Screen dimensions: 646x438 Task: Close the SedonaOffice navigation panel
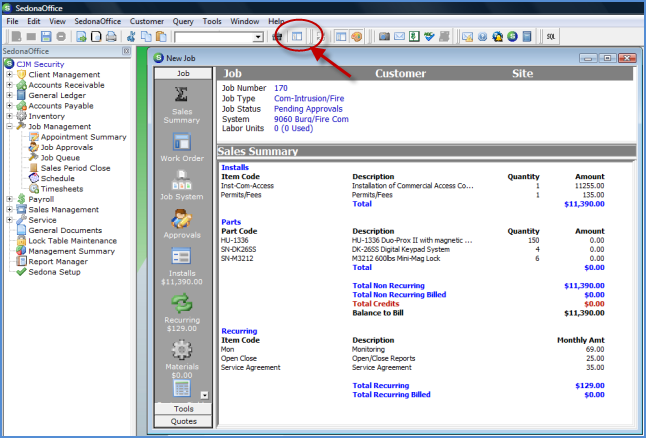(x=126, y=51)
